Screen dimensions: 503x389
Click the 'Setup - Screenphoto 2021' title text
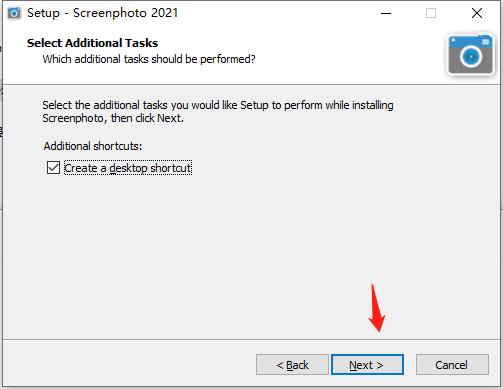pos(103,13)
